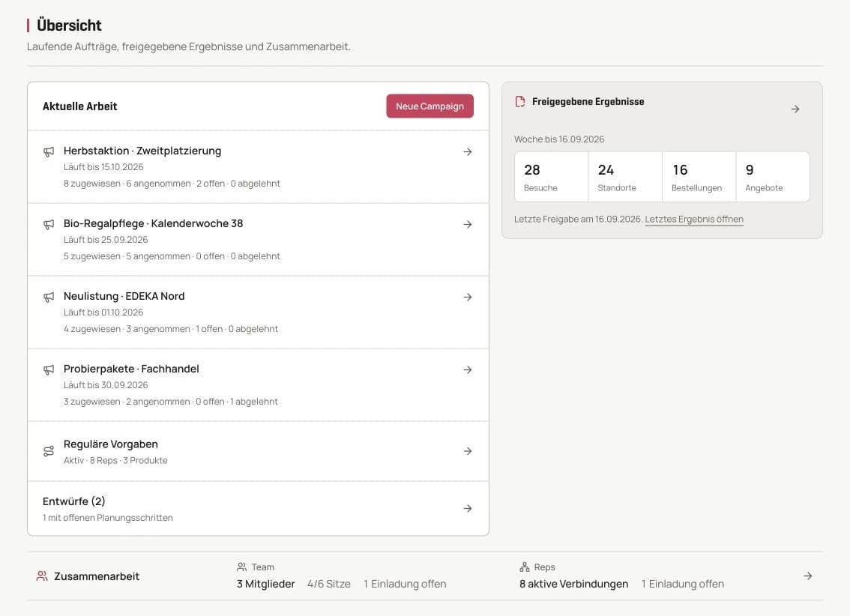This screenshot has height=616, width=850.
Task: Click 3 zugewiesen · 2 angenommen status line
Action: point(171,402)
